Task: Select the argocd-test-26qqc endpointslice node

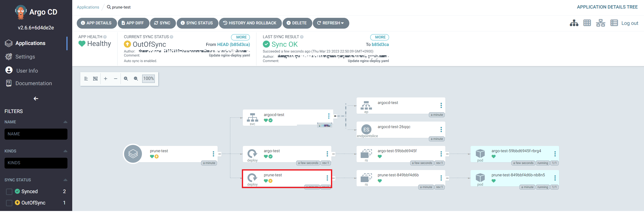Action: pos(401,130)
